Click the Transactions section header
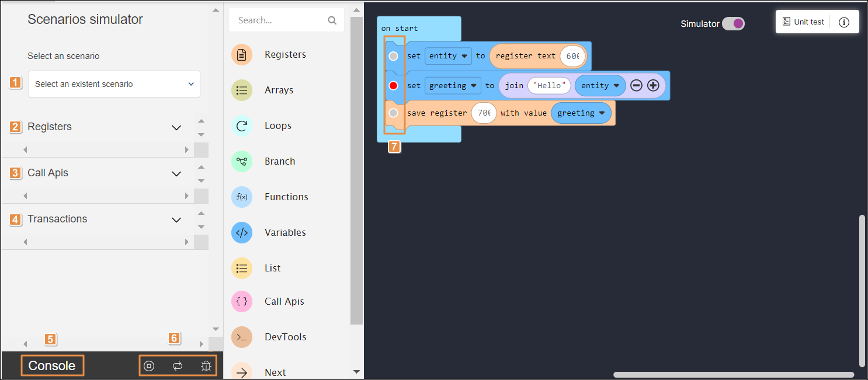The image size is (868, 380). coord(57,219)
